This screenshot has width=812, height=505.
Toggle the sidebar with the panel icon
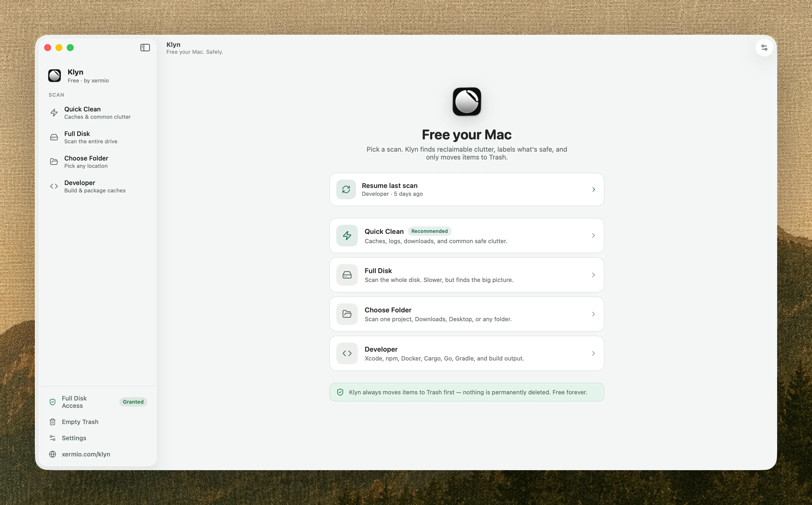(145, 48)
